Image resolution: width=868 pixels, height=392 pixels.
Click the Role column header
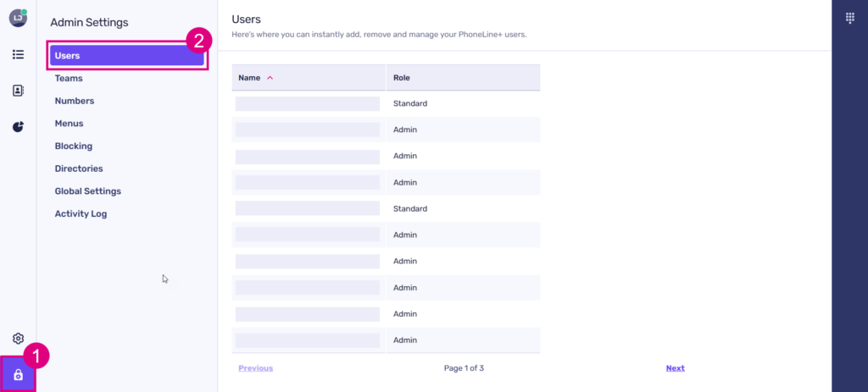pyautogui.click(x=402, y=78)
